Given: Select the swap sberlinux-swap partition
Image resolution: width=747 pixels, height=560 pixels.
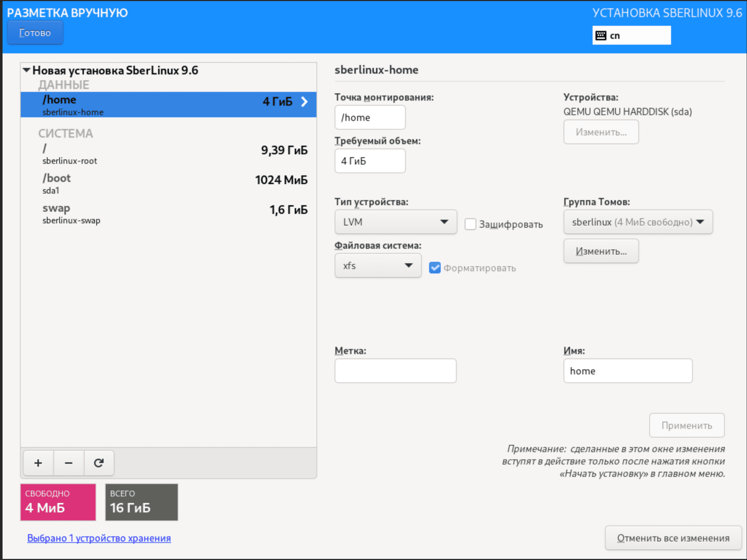Looking at the screenshot, I should (x=169, y=213).
